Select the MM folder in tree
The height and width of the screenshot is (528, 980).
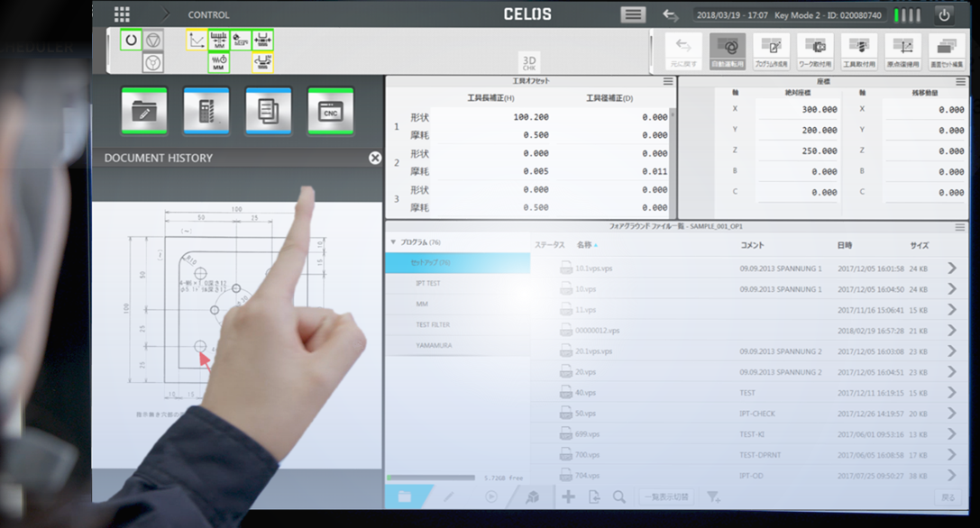tap(458, 305)
